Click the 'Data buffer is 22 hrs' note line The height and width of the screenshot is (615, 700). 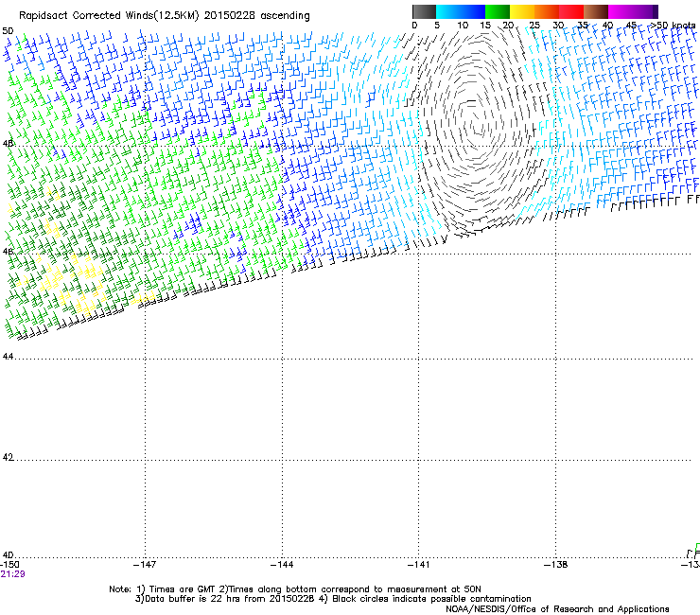[333, 599]
